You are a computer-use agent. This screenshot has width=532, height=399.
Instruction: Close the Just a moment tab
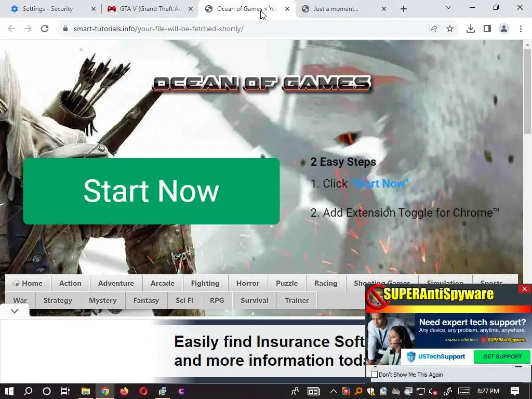tap(384, 9)
